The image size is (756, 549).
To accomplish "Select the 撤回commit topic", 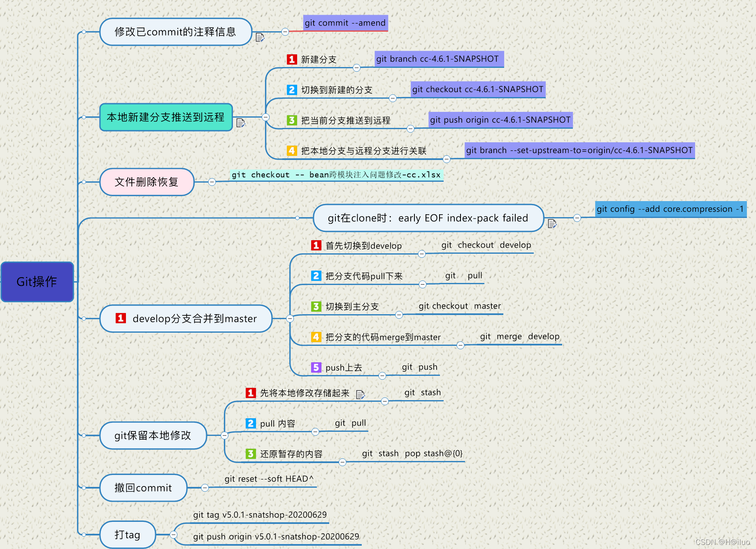I will [143, 488].
